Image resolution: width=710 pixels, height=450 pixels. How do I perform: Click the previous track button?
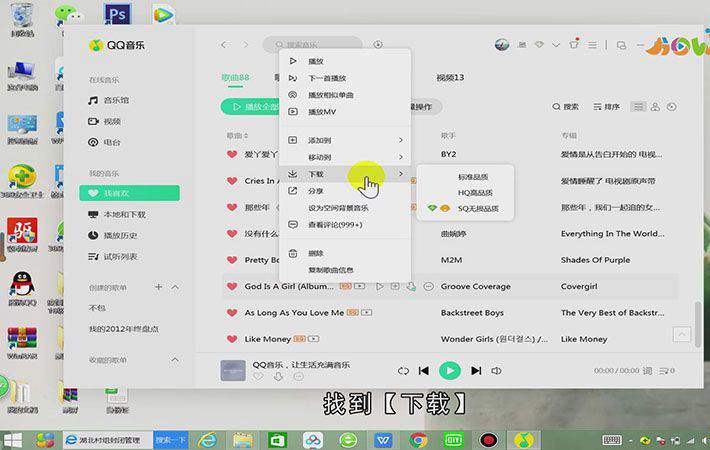[423, 371]
